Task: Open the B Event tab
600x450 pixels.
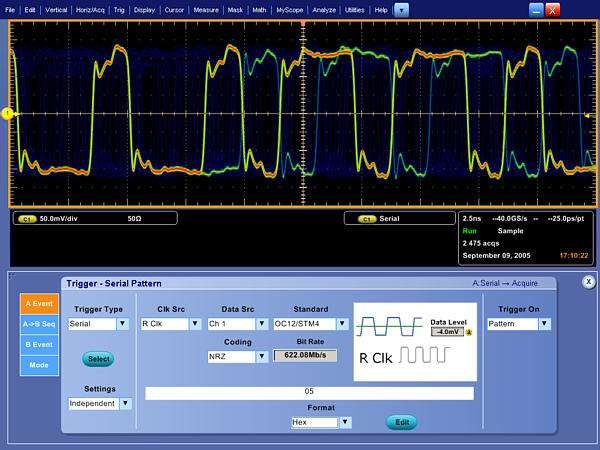Action: click(38, 345)
